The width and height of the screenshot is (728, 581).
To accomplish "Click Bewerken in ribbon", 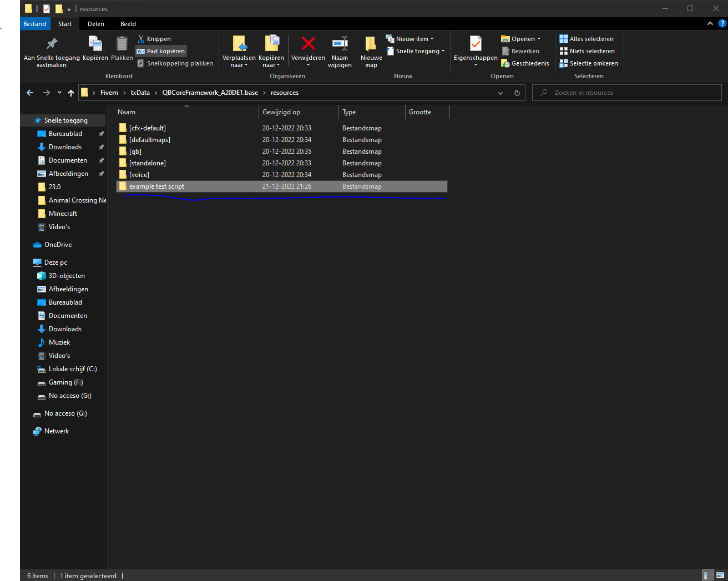I will (520, 51).
